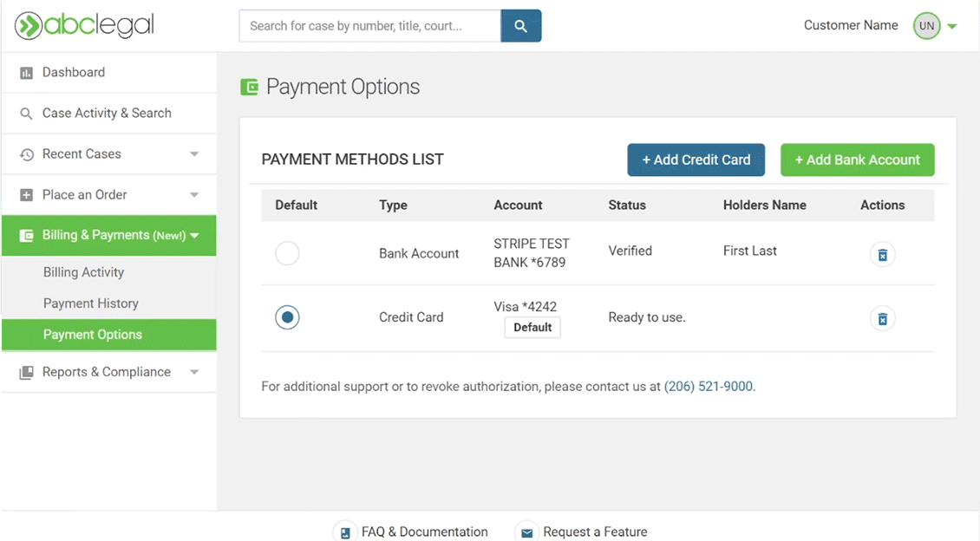This screenshot has width=980, height=541.
Task: Click the wallet icon beside Payment Options heading
Action: [249, 87]
